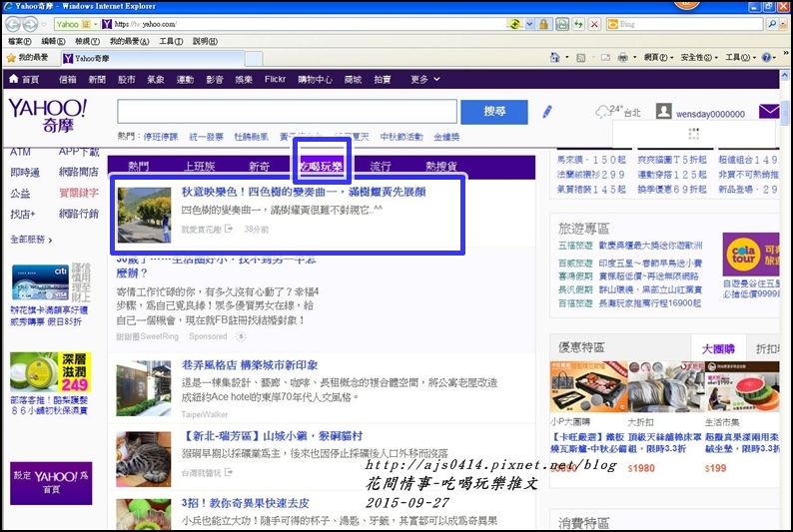Click the Yahoo home house icon
This screenshot has height=532, width=793.
(14, 79)
